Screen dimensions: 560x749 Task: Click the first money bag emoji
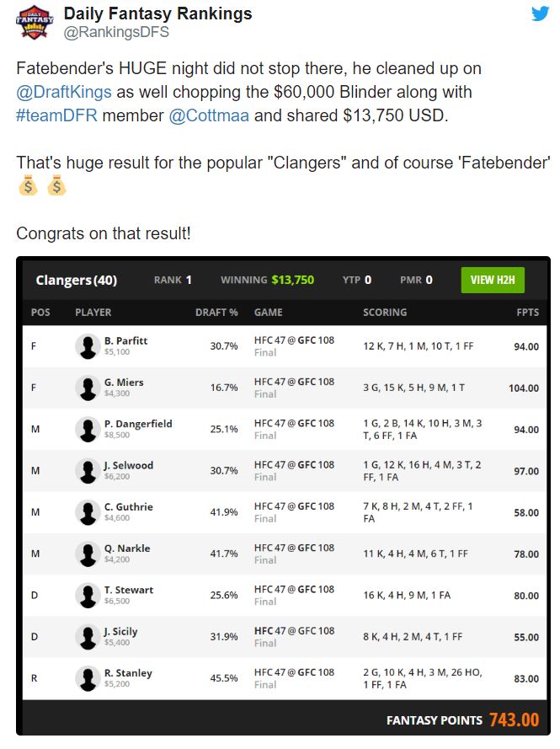pyautogui.click(x=28, y=186)
